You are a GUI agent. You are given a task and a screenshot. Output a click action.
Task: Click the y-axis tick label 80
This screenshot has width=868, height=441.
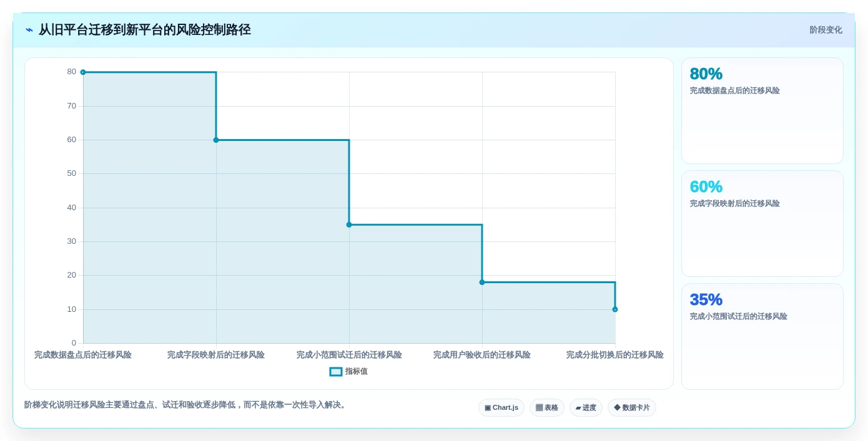click(x=72, y=72)
